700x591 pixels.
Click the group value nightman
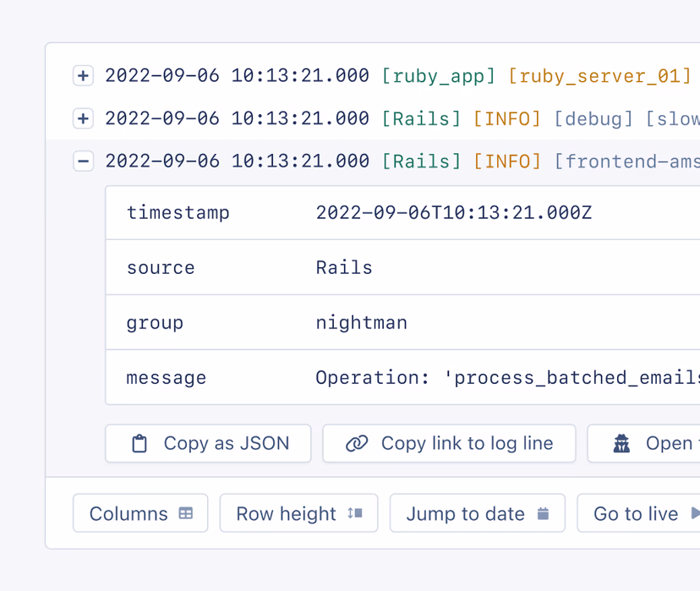[362, 322]
